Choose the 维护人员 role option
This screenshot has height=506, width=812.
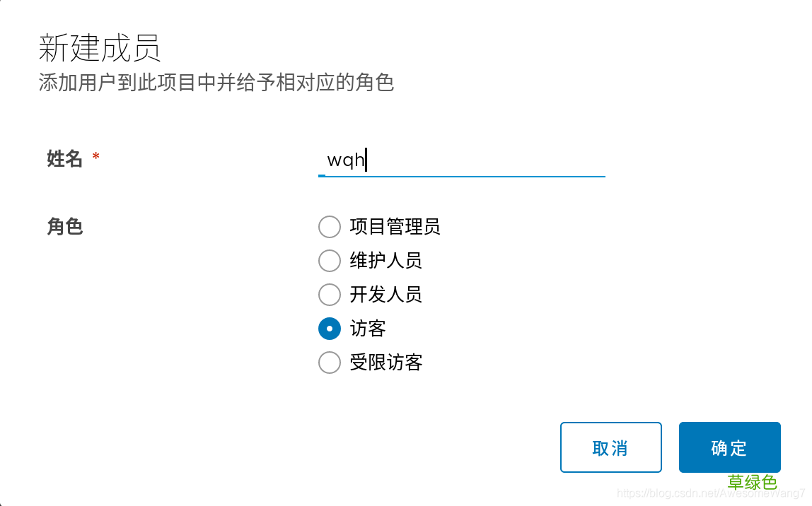pos(330,261)
